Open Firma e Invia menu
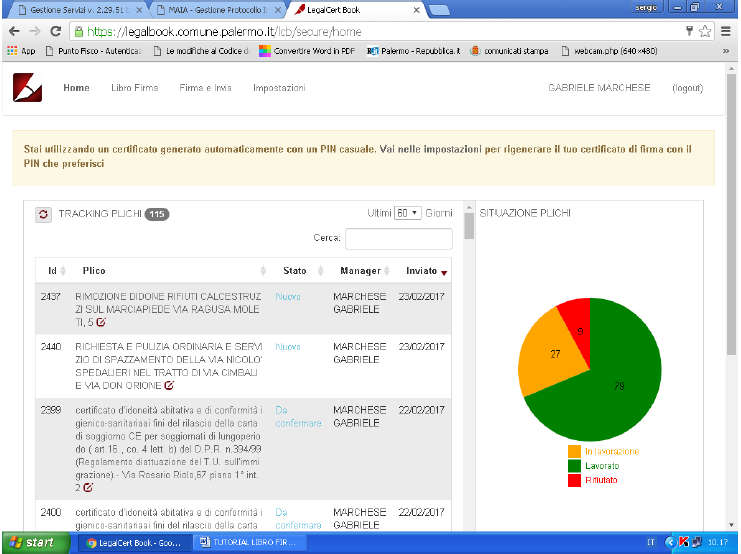Screen dimensions: 741x554 coord(205,87)
